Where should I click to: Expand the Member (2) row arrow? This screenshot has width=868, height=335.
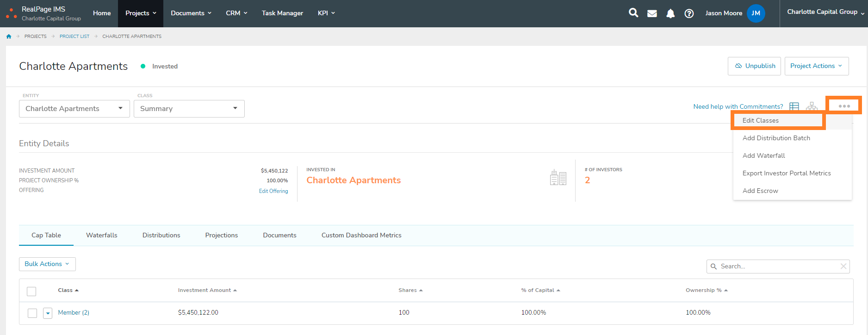click(48, 313)
